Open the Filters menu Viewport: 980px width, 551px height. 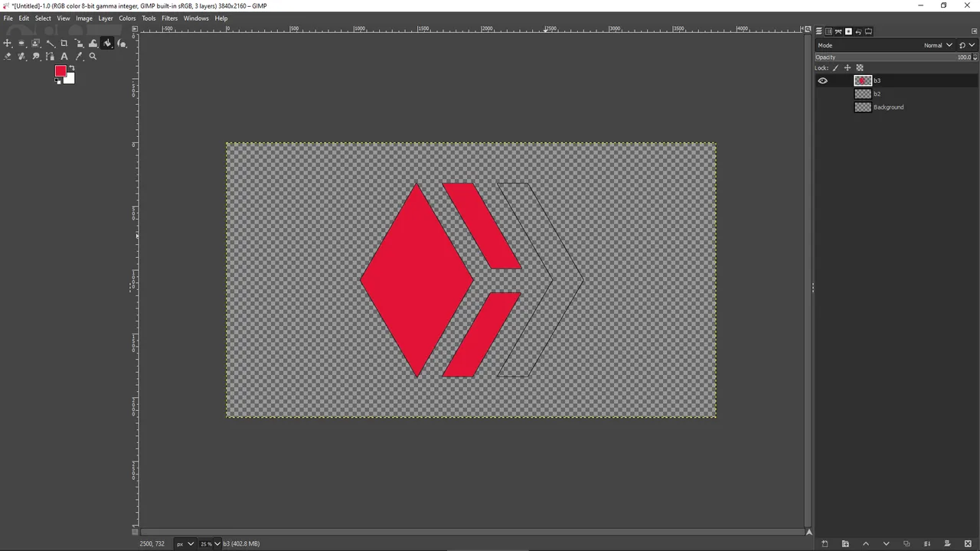pyautogui.click(x=169, y=18)
